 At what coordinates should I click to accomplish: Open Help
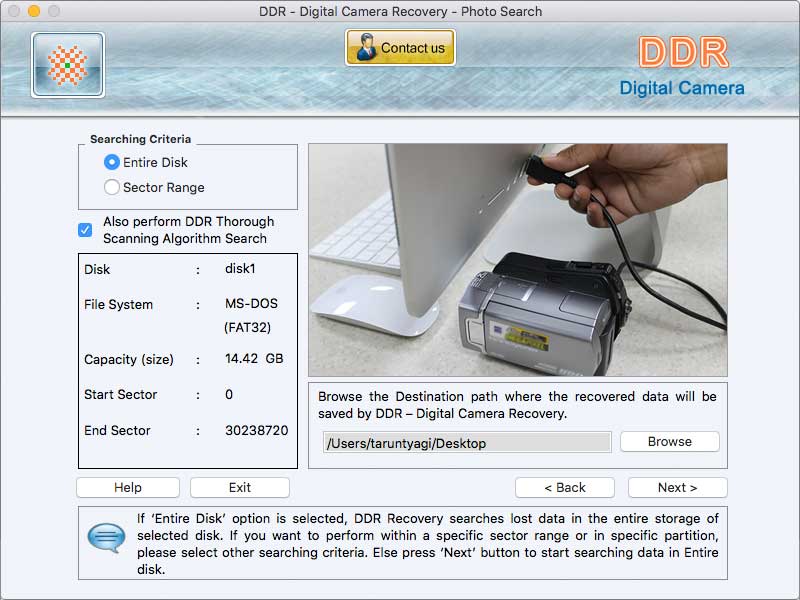click(128, 488)
